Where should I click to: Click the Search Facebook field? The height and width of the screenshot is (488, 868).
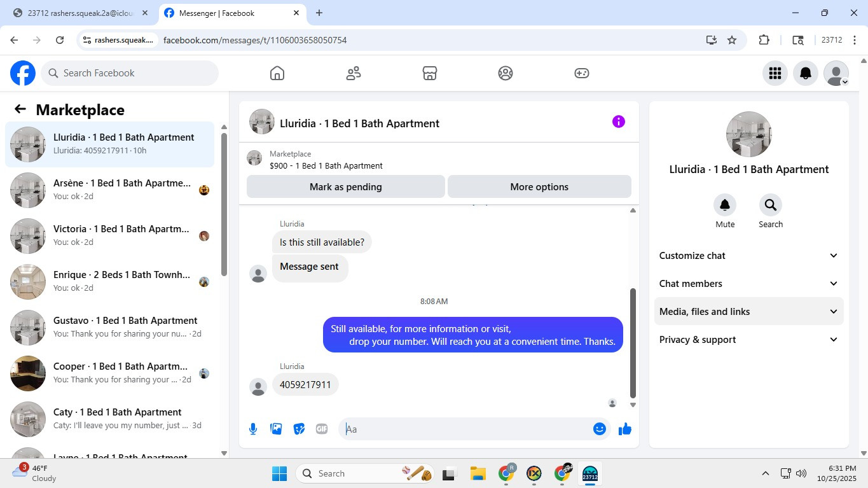click(x=130, y=73)
